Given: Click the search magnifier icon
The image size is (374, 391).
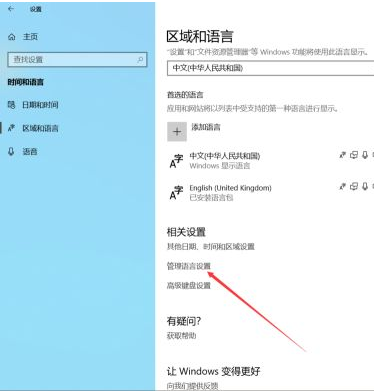Looking at the screenshot, I should coord(140,60).
